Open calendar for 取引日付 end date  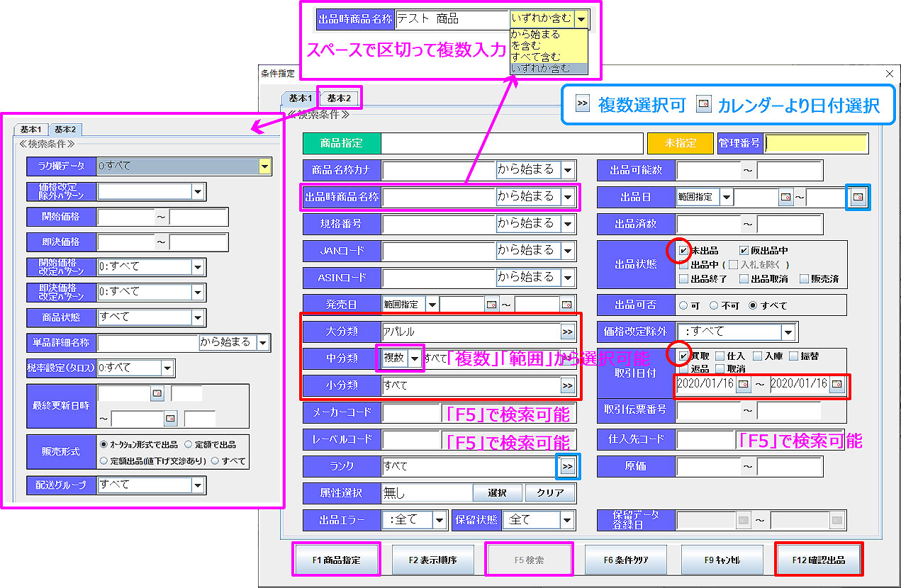[x=836, y=385]
